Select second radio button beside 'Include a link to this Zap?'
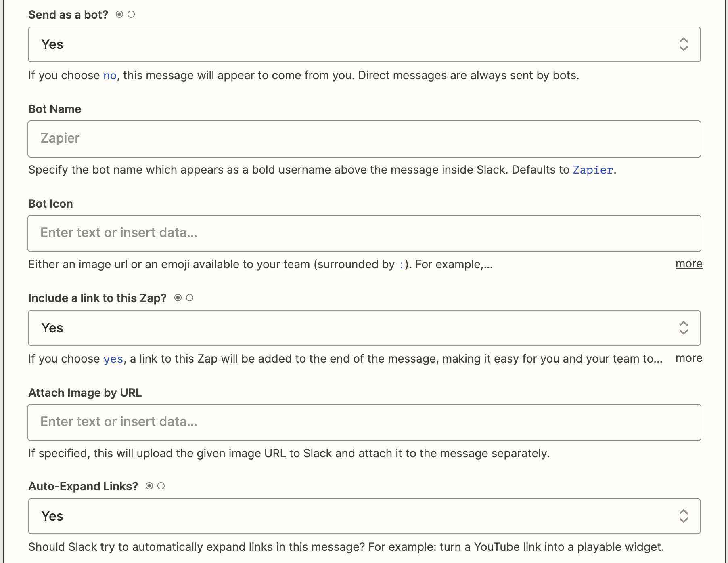This screenshot has width=728, height=563. coord(190,298)
